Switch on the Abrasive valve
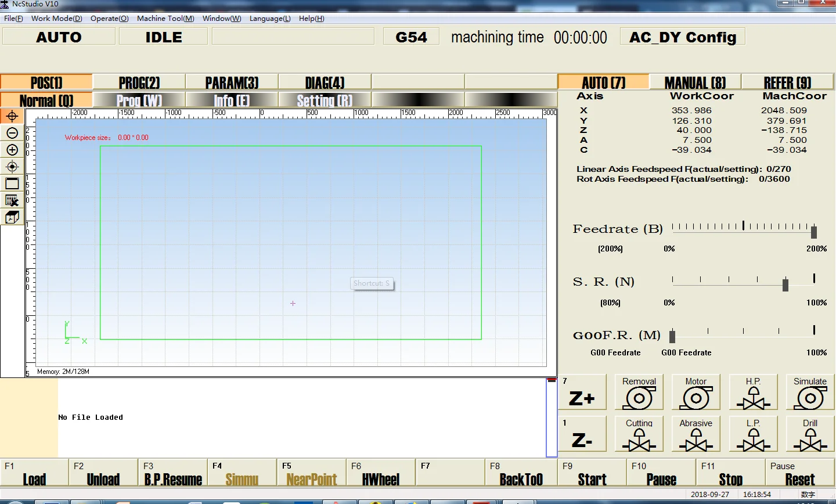 tap(696, 435)
